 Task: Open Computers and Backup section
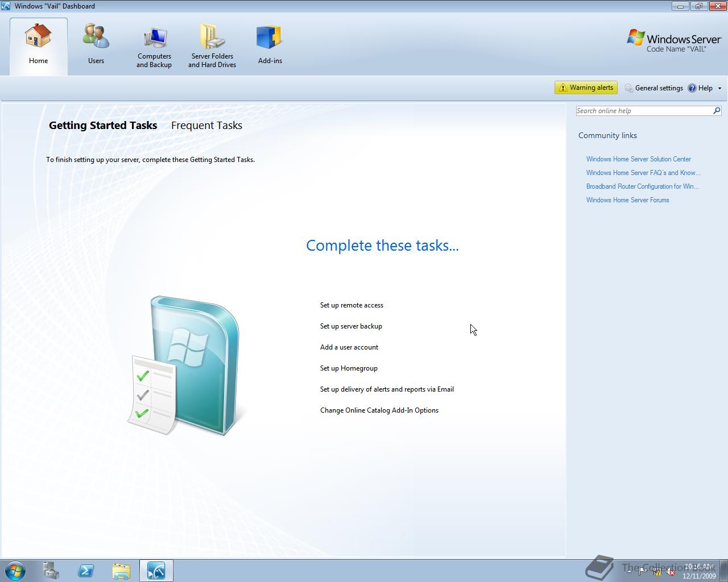pyautogui.click(x=154, y=48)
